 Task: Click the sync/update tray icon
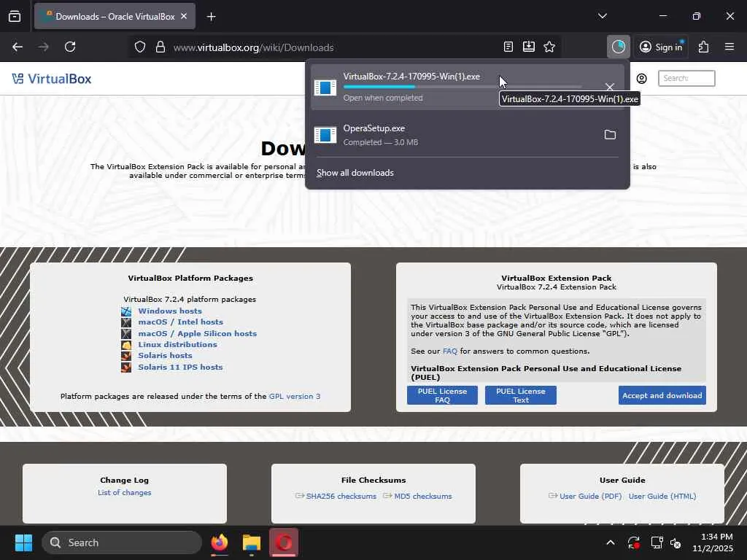click(634, 542)
